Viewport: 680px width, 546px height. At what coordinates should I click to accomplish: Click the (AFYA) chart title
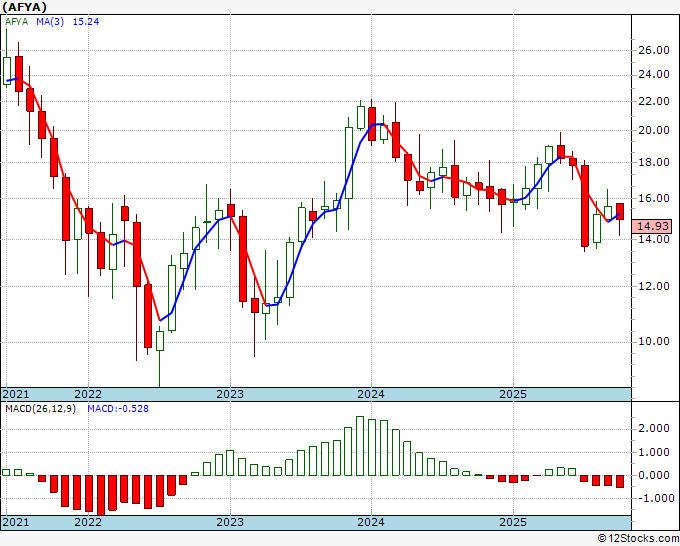point(24,7)
